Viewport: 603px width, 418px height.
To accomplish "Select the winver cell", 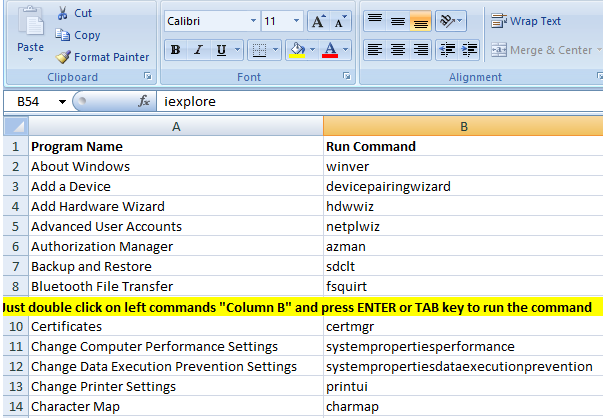I will pyautogui.click(x=463, y=167).
